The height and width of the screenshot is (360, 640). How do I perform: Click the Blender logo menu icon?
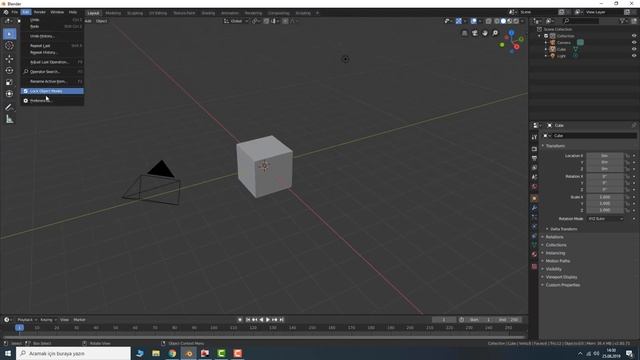point(6,12)
